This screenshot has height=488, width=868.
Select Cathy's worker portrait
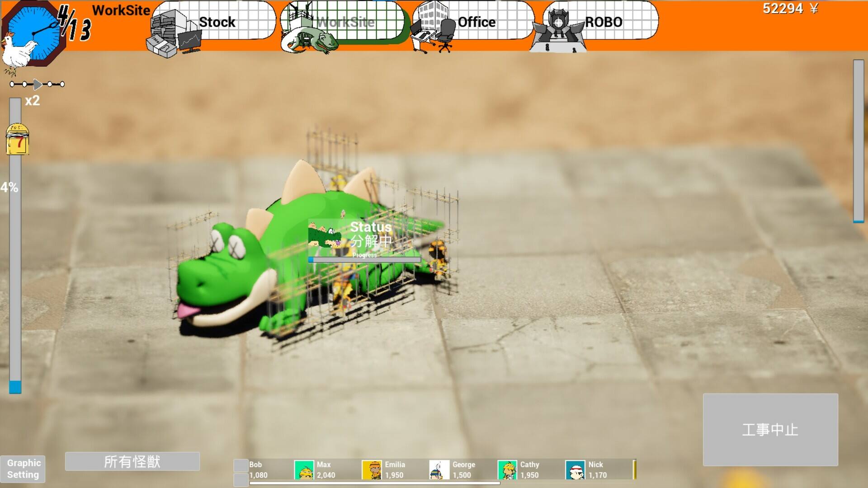point(507,470)
